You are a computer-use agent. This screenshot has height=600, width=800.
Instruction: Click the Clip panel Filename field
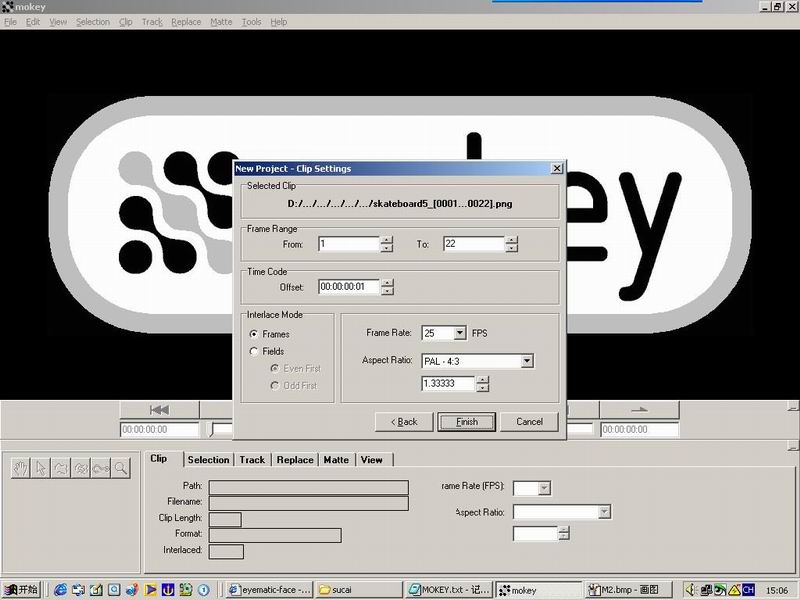pyautogui.click(x=309, y=504)
